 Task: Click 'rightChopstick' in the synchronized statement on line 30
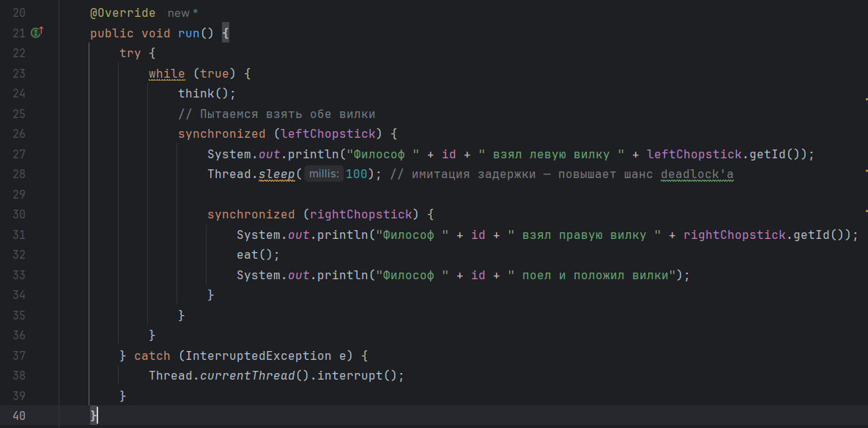361,214
